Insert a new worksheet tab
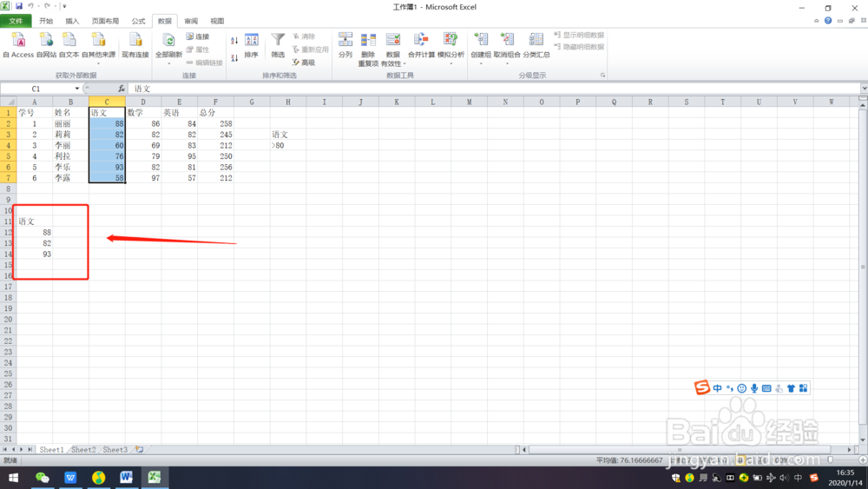The image size is (868, 489). pyautogui.click(x=140, y=450)
